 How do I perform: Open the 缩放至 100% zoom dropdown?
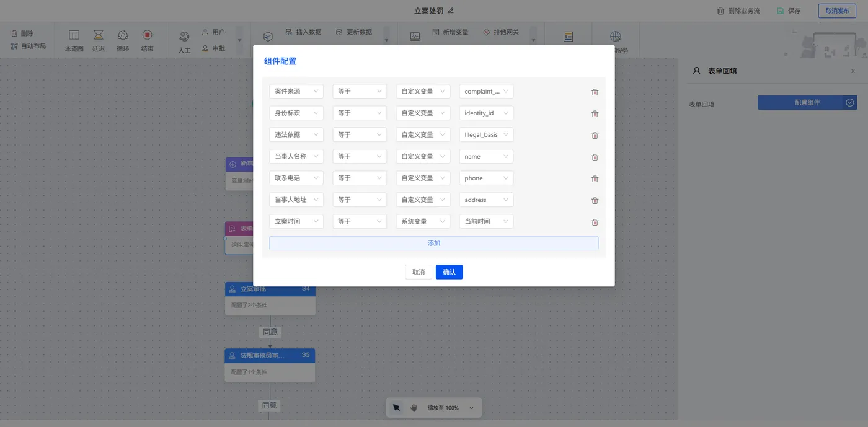(451, 408)
